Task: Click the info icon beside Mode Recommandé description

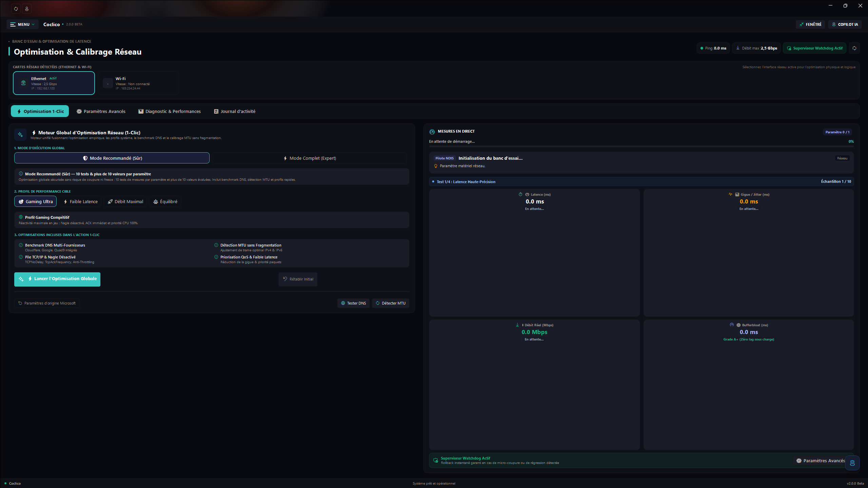Action: tap(21, 174)
